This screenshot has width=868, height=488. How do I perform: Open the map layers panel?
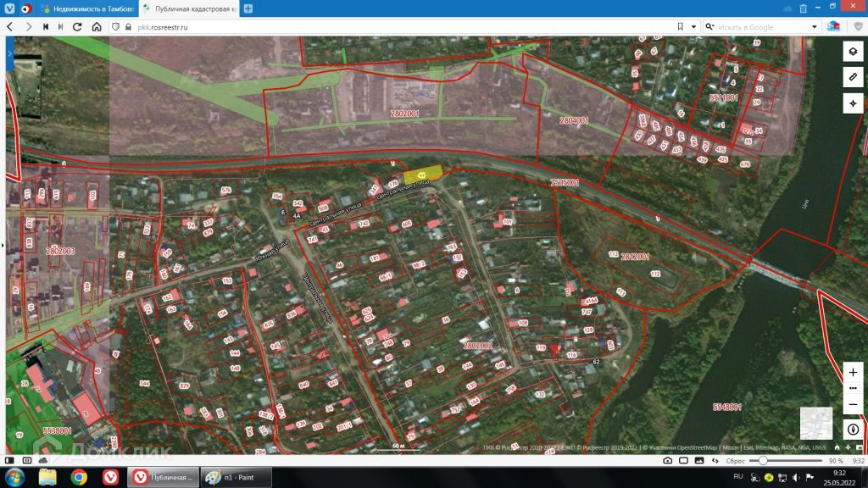[853, 52]
